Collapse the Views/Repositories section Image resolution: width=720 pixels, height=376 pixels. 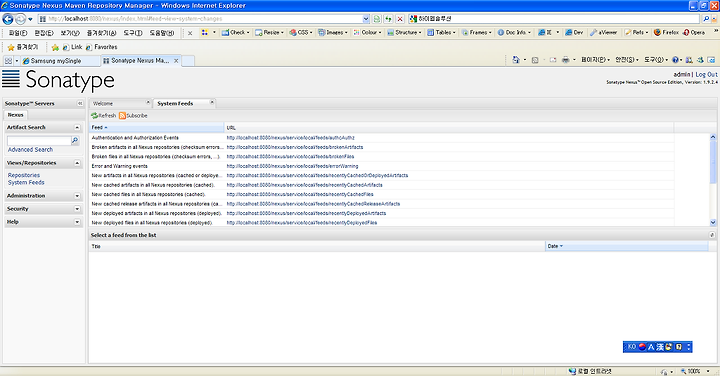point(77,163)
